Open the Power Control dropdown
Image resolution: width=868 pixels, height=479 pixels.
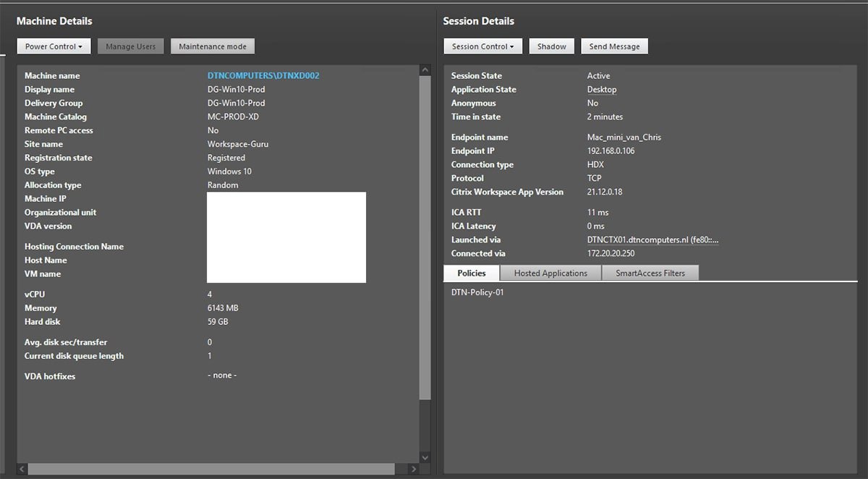(x=54, y=46)
